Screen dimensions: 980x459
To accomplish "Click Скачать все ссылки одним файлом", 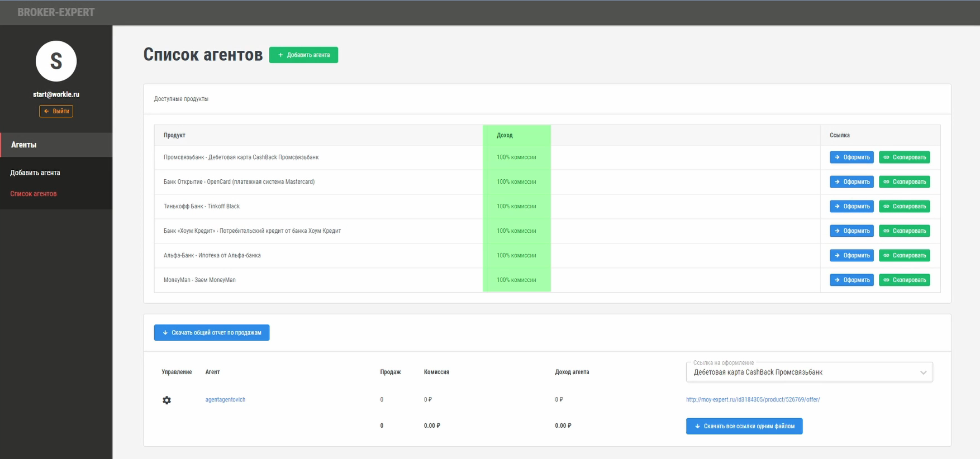I will 744,427.
